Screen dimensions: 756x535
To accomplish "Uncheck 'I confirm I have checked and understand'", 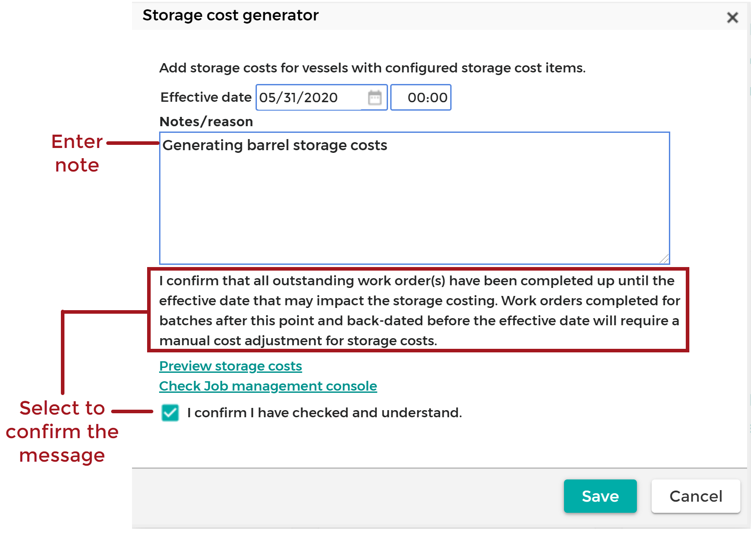I will point(170,413).
